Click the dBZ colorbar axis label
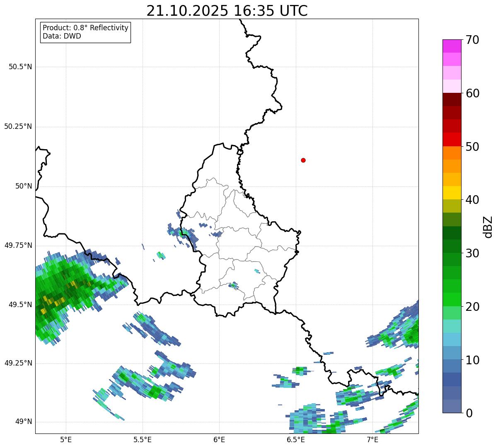This screenshot has width=498, height=448. point(488,227)
